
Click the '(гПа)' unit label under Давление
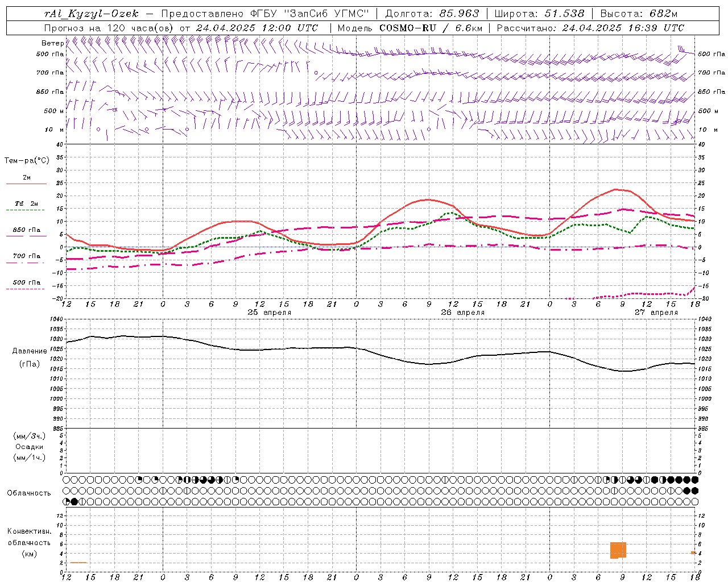click(x=30, y=364)
